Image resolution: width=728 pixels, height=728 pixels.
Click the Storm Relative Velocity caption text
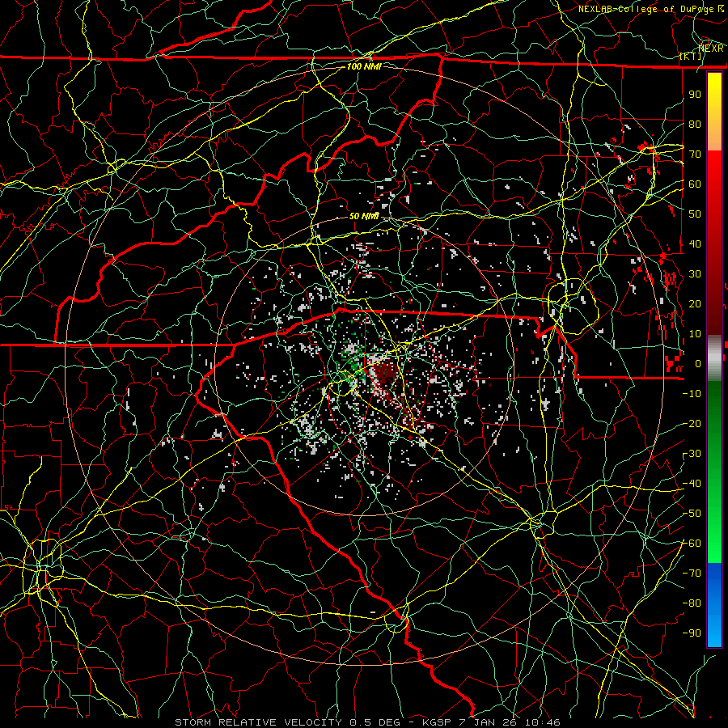point(367,722)
